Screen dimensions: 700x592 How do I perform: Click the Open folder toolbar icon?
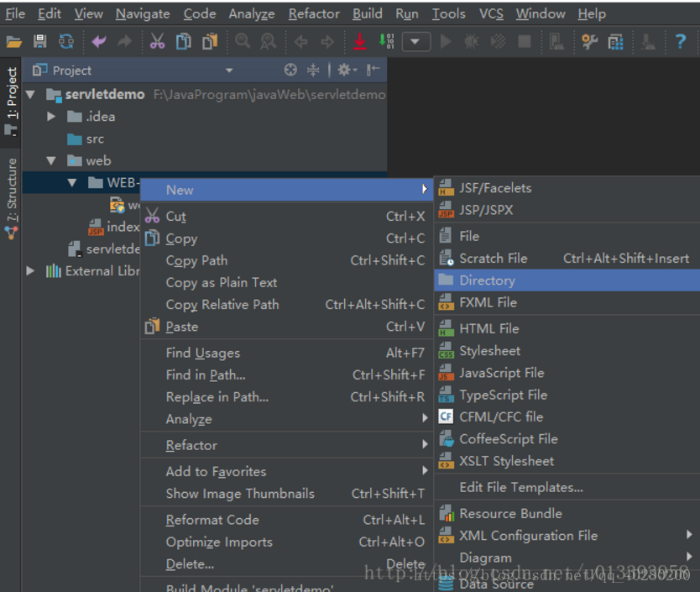(13, 42)
